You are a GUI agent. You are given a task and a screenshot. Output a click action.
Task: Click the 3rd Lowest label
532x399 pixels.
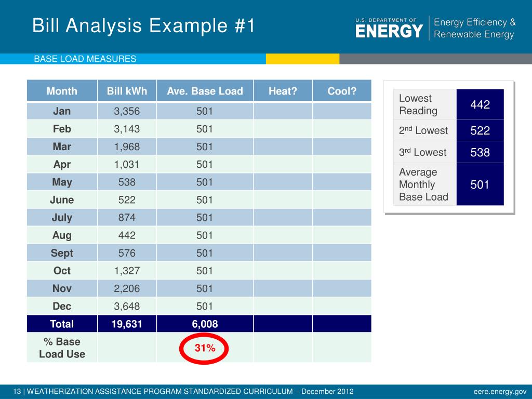point(423,152)
